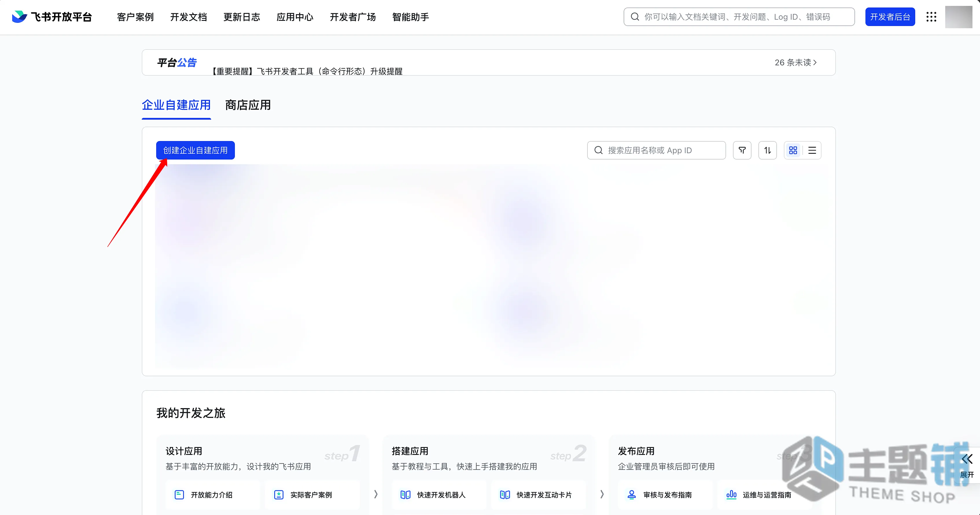
Task: Open 实际客户案例 guide
Action: pos(312,494)
